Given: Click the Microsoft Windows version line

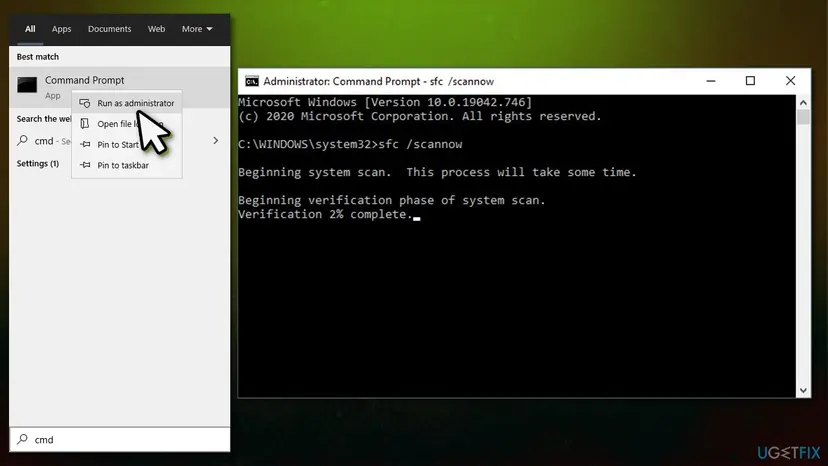Looking at the screenshot, I should [x=385, y=102].
